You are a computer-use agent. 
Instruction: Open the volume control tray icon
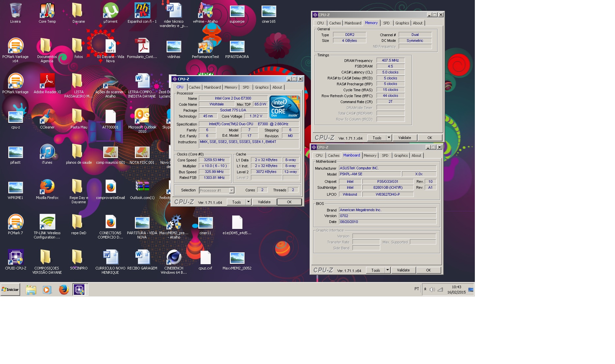(x=432, y=290)
